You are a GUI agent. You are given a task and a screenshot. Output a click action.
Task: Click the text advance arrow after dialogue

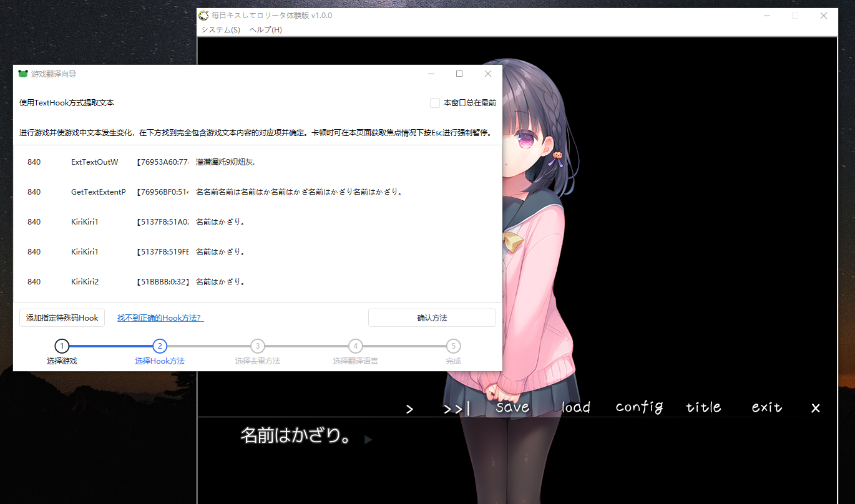[368, 440]
